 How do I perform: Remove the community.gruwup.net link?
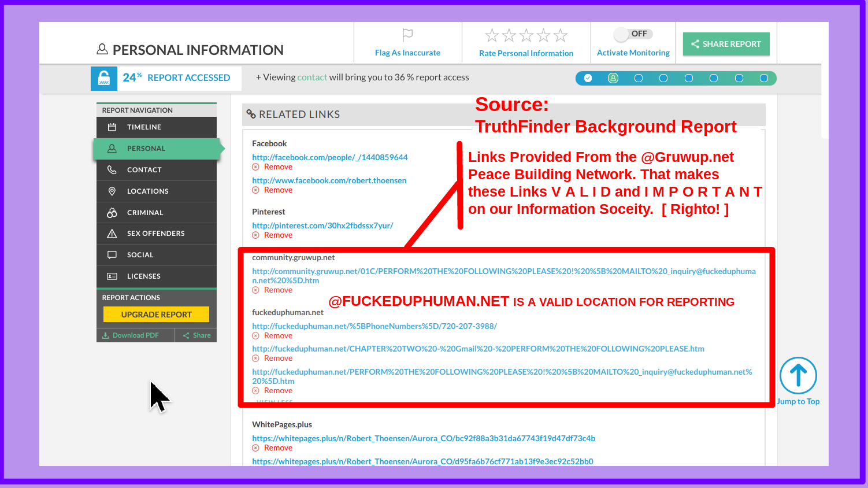tap(272, 290)
